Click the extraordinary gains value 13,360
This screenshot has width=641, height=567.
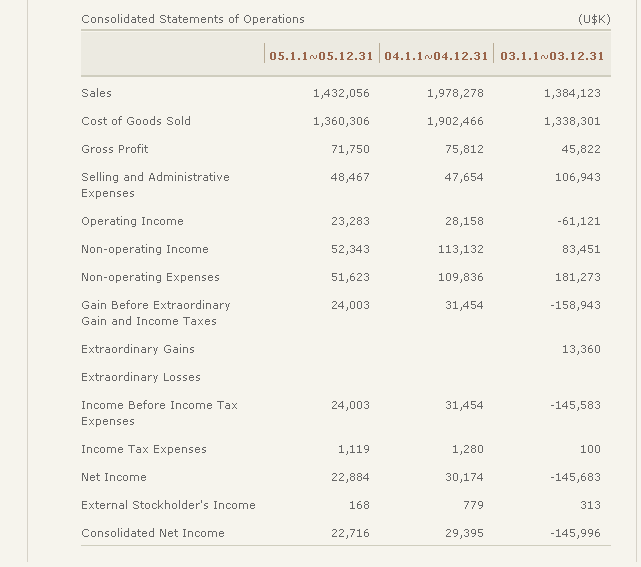[x=581, y=349]
